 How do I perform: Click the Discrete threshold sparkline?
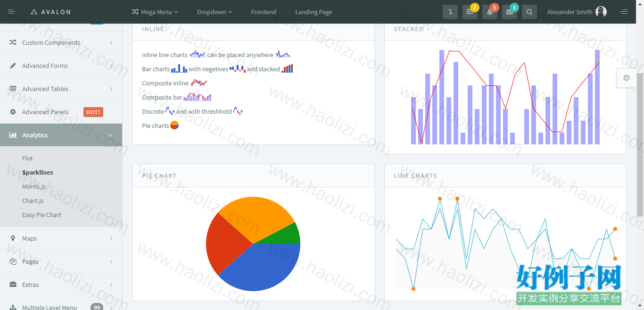coord(239,111)
